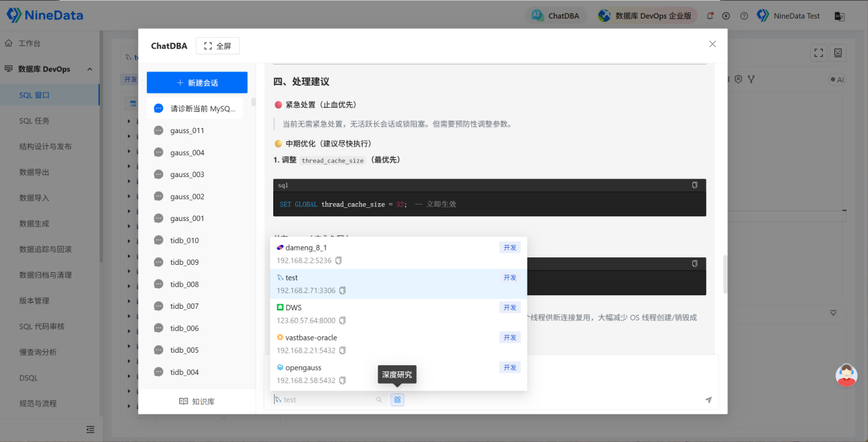Select vastbase-oracle data source

pos(398,344)
